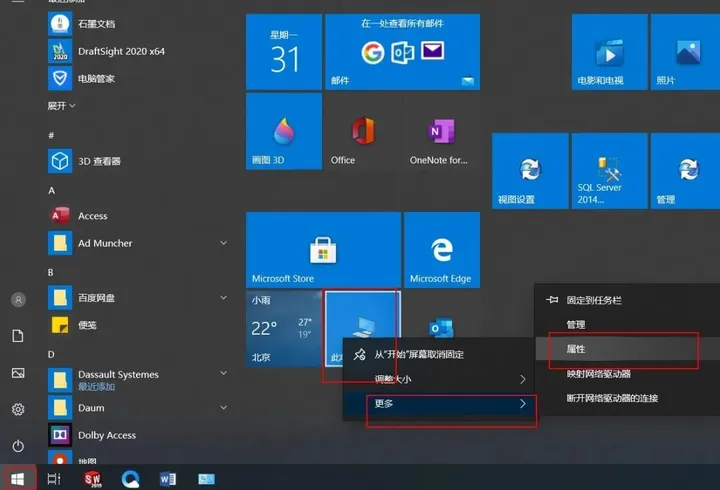
Task: Launch the Office tile
Action: [363, 133]
